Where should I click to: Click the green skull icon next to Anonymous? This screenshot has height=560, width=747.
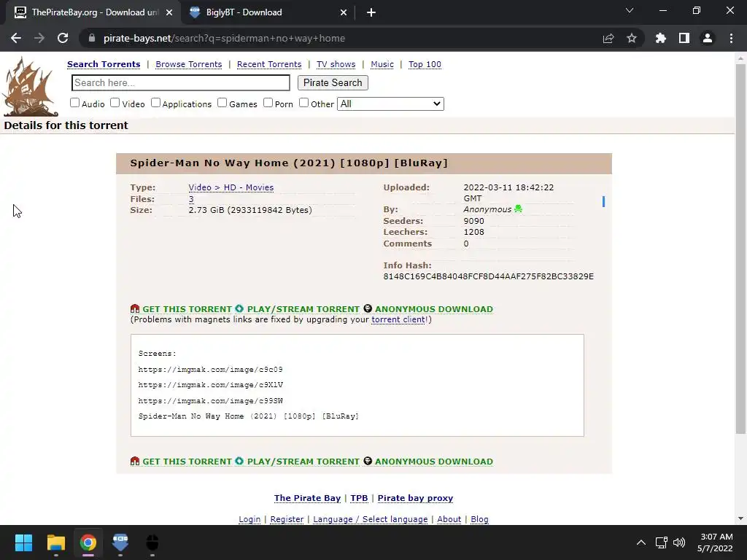518,209
